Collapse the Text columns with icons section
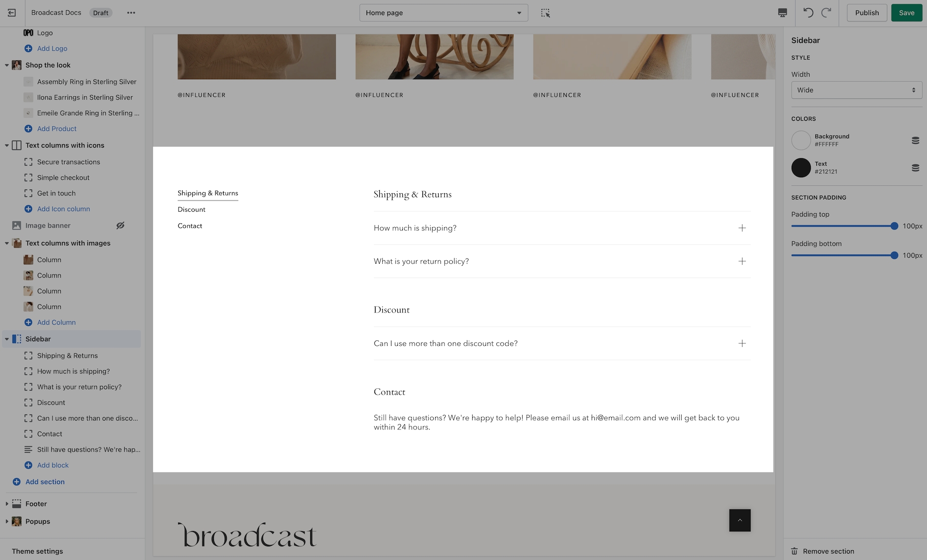Image resolution: width=927 pixels, height=560 pixels. pos(7,145)
